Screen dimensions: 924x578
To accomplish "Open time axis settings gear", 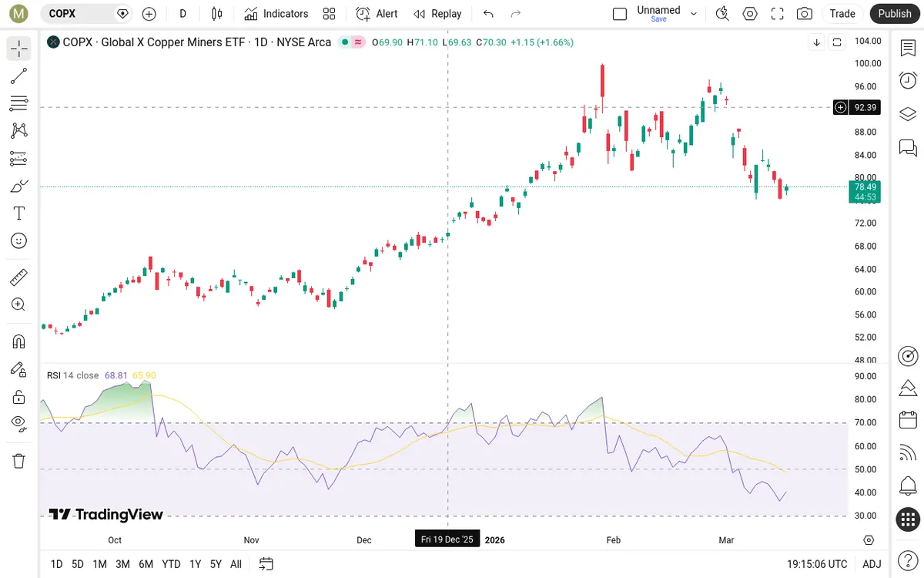I will point(869,539).
